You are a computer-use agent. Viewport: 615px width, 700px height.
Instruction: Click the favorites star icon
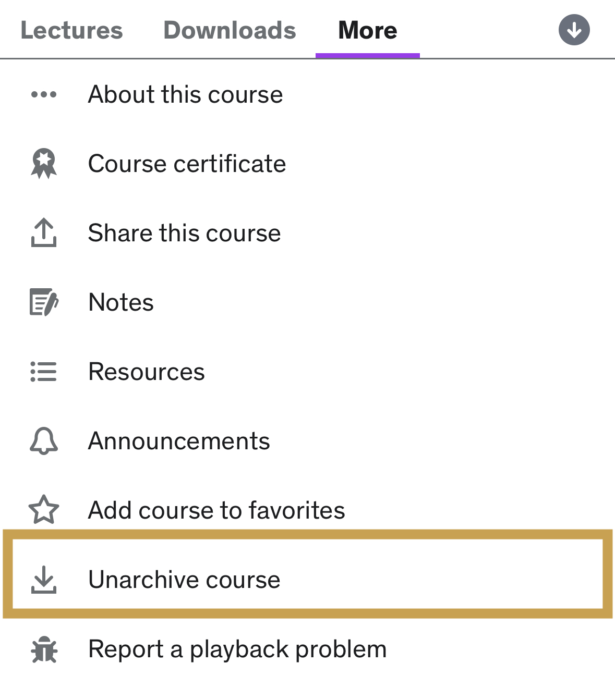tap(44, 510)
